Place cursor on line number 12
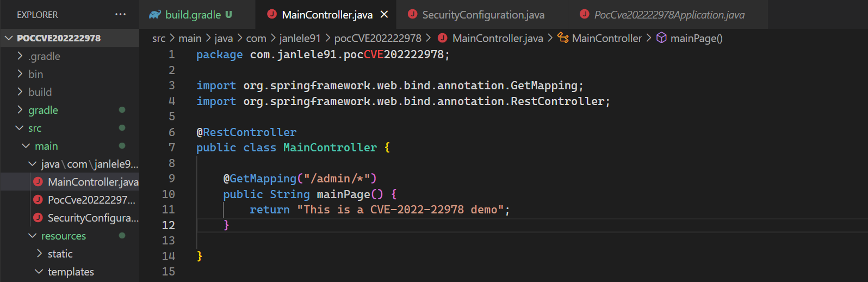868x282 pixels. click(169, 225)
